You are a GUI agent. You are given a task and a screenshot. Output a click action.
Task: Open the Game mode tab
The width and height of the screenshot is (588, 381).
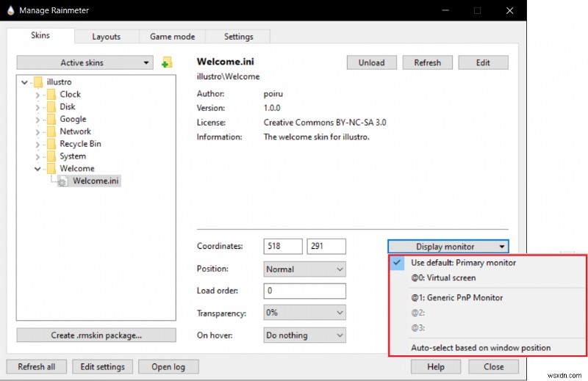click(x=173, y=37)
